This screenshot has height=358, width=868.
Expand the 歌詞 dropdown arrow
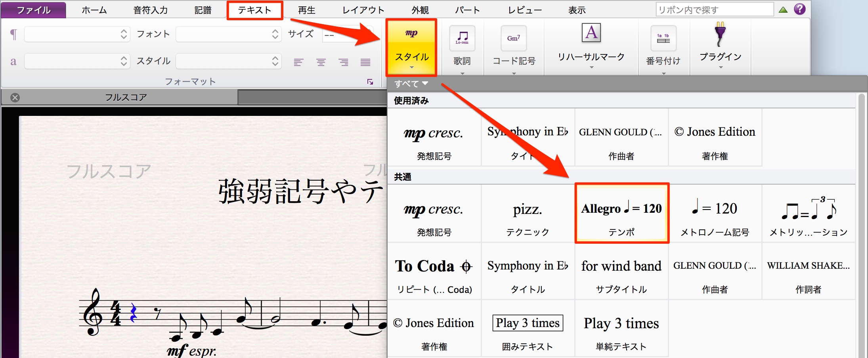click(462, 73)
